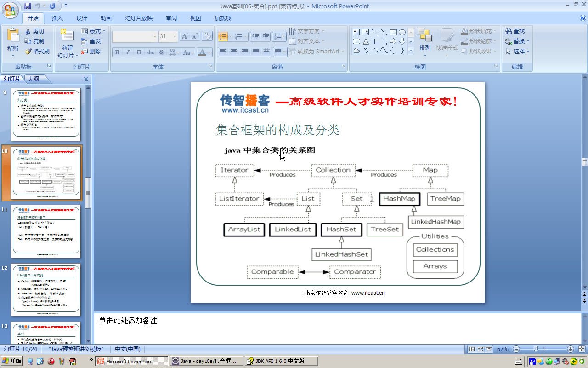Expand the full shapes gallery with the More arrow
This screenshot has height=368, width=588.
tap(411, 51)
